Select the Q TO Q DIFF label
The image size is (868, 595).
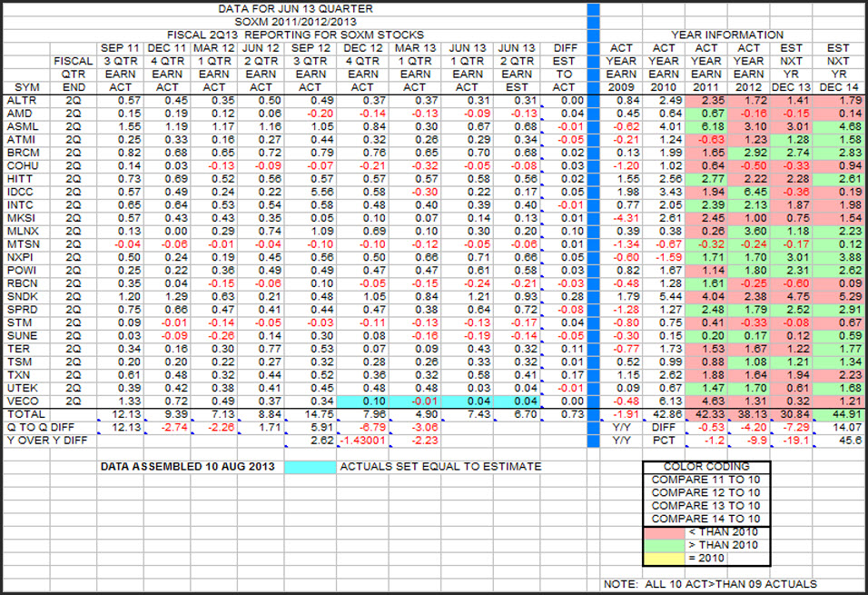pos(41,428)
